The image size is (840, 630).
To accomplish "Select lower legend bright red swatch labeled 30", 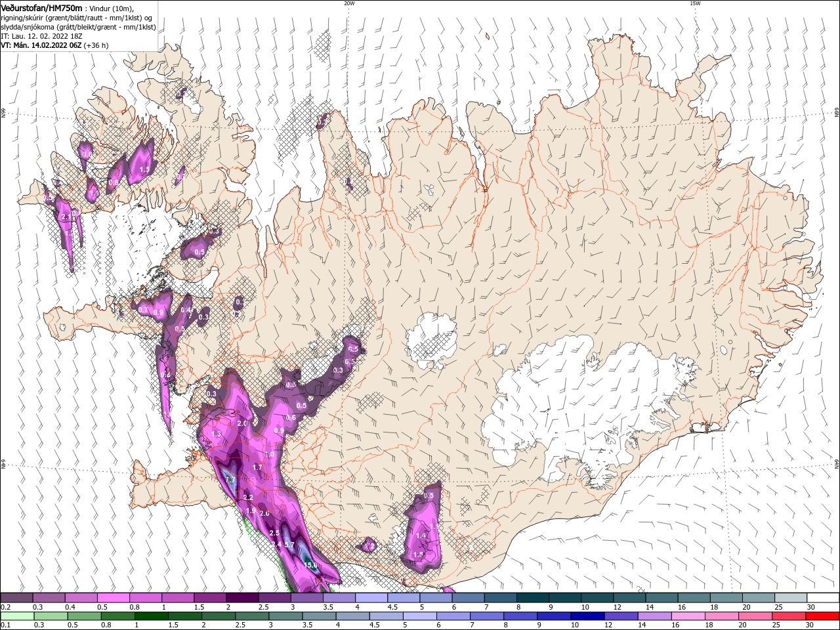I will [821, 616].
